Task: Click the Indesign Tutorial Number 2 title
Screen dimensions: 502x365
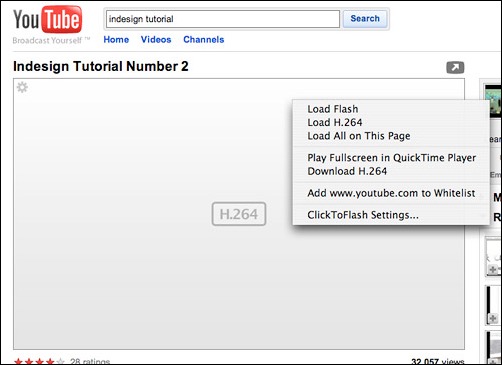Action: point(101,66)
